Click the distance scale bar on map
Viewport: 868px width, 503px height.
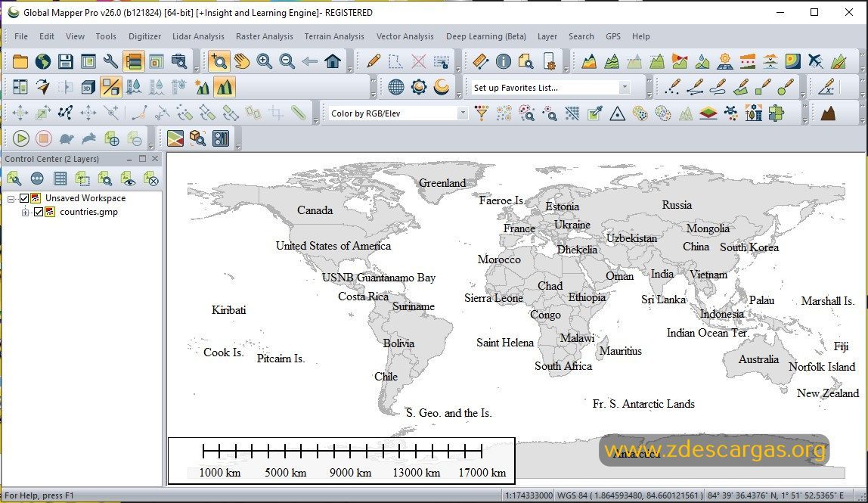tap(342, 461)
